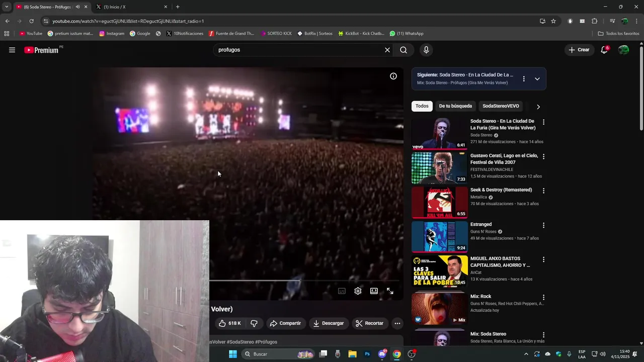
Task: Open the SORTEO KICK bookmark
Action: coord(276,34)
